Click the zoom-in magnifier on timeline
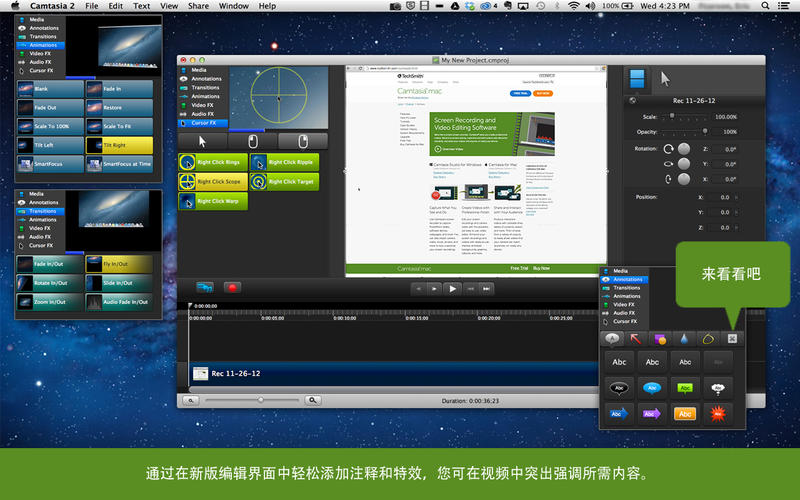The image size is (800, 500). (x=313, y=400)
